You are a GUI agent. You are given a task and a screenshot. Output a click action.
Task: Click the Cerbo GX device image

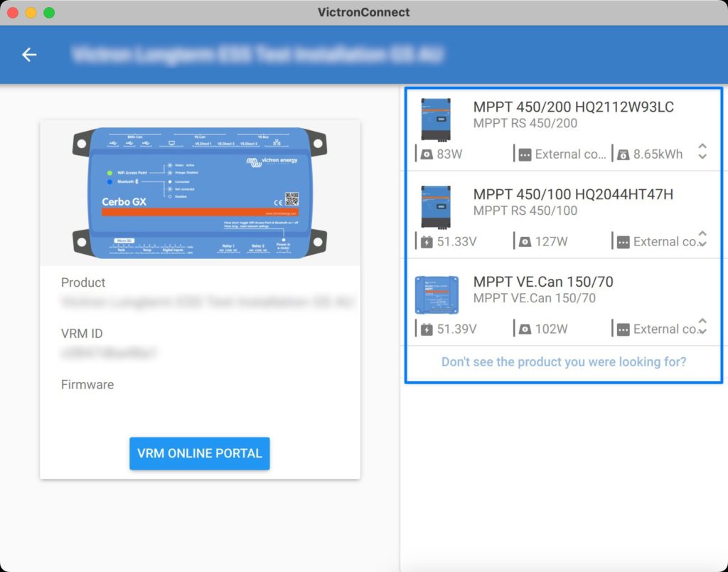click(200, 192)
